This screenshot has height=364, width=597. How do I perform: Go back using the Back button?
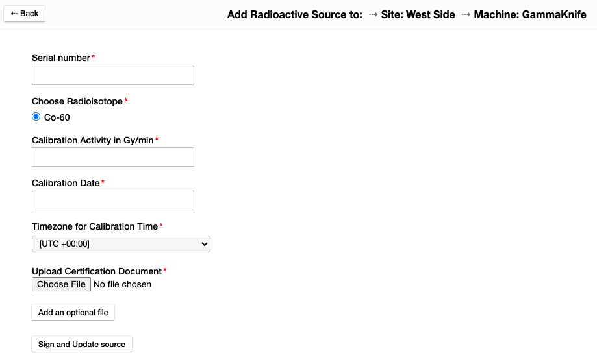(25, 14)
